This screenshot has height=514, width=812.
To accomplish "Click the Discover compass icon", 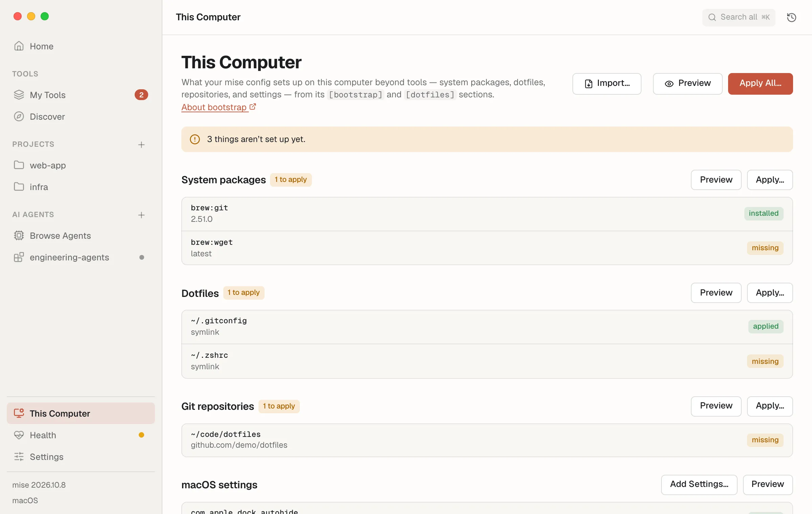I will click(19, 116).
